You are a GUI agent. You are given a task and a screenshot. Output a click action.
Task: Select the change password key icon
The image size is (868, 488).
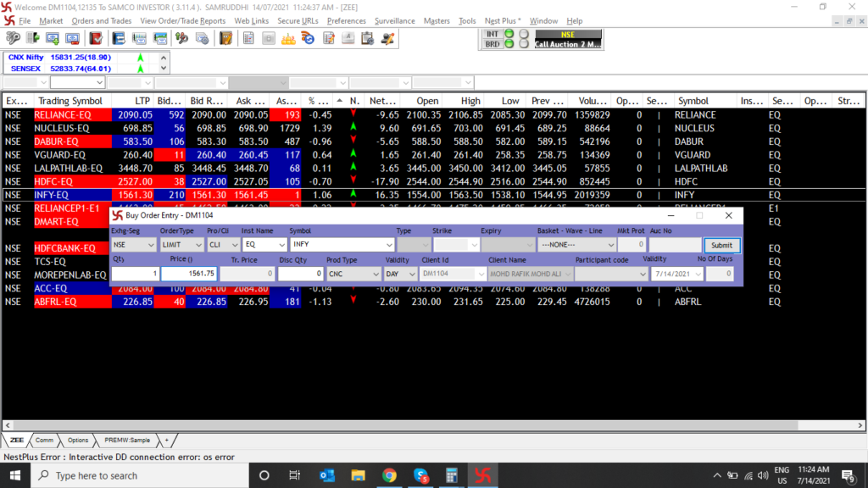(x=12, y=38)
